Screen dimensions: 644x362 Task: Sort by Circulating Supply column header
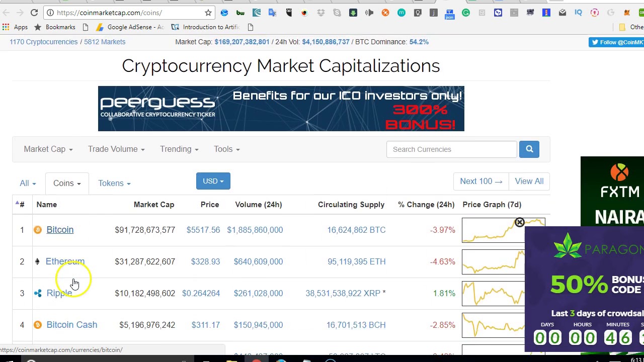pos(351,205)
